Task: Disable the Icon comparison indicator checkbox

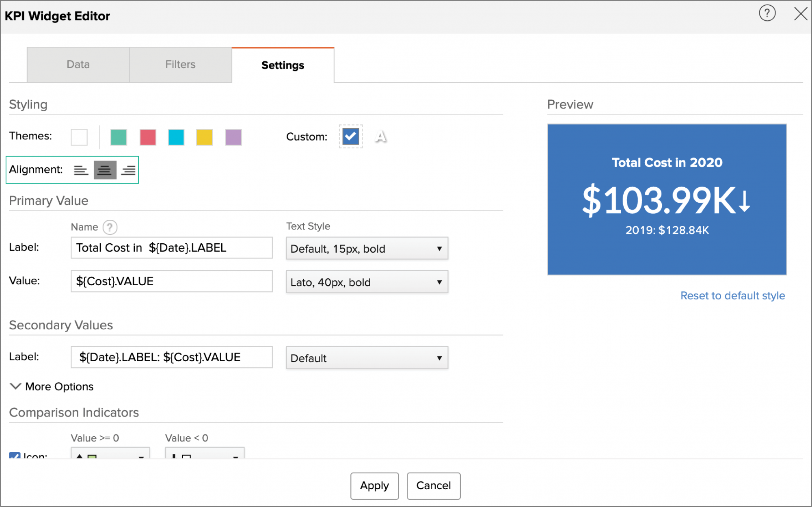Action: (15, 457)
